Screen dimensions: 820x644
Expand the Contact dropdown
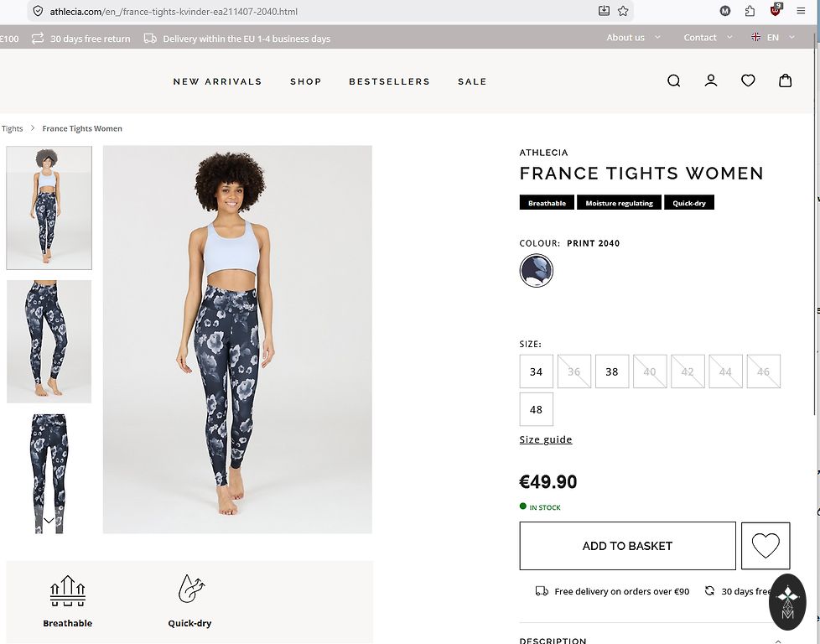(x=707, y=38)
